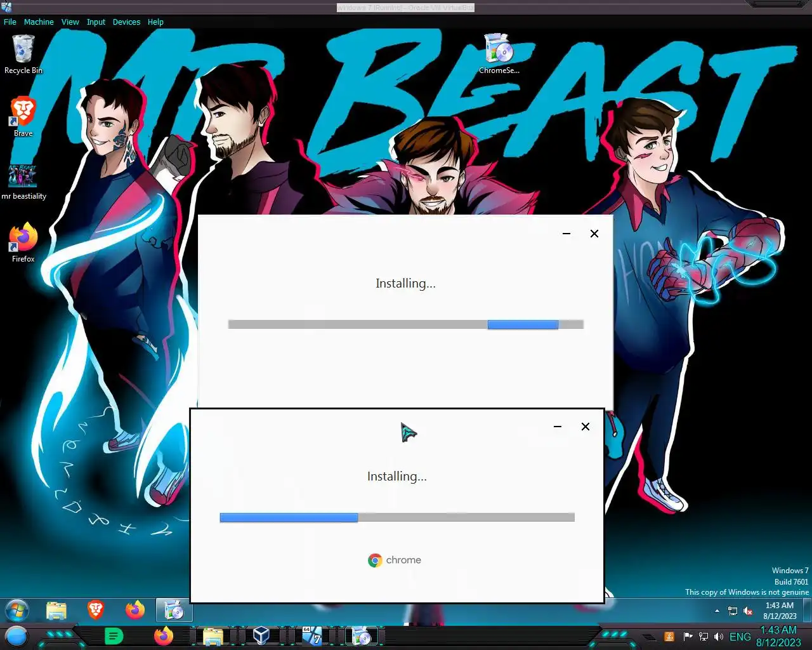Minimize the front Chrome installer window
Screen dimensions: 812x650
tap(558, 427)
